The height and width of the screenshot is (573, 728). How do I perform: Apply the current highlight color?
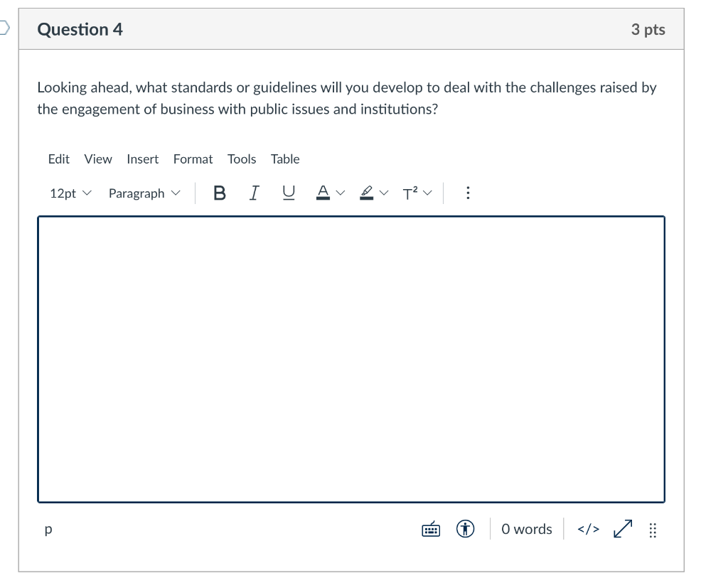click(x=365, y=193)
